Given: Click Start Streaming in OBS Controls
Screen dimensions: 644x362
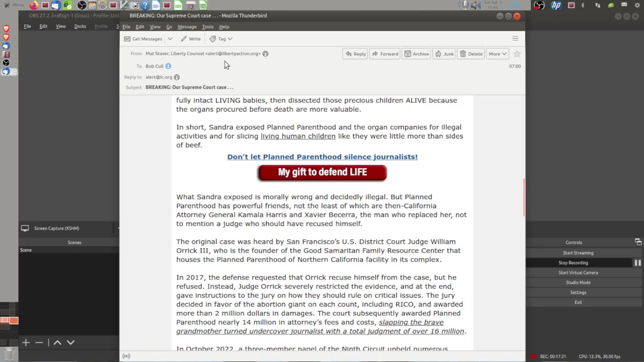Looking at the screenshot, I should click(578, 253).
